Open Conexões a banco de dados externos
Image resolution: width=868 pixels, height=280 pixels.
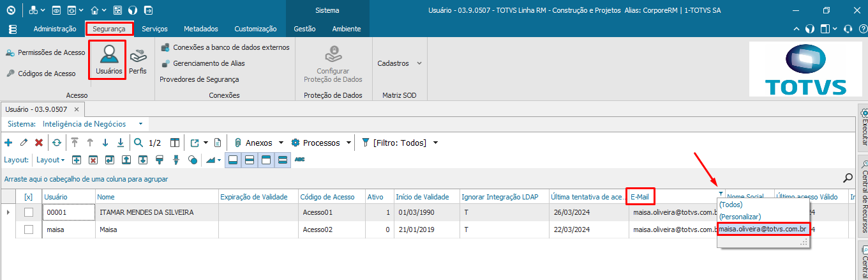point(225,47)
